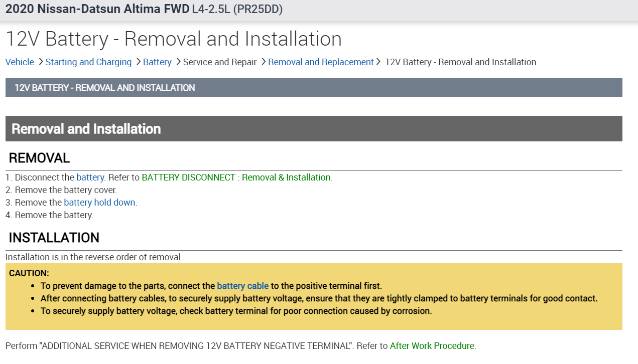This screenshot has width=638, height=364.
Task: Click the Vehicle breadcrumb link
Action: point(20,62)
